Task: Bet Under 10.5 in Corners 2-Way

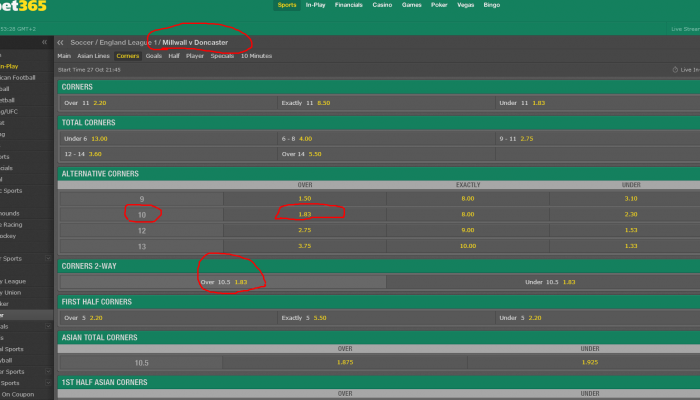Action: coord(543,282)
